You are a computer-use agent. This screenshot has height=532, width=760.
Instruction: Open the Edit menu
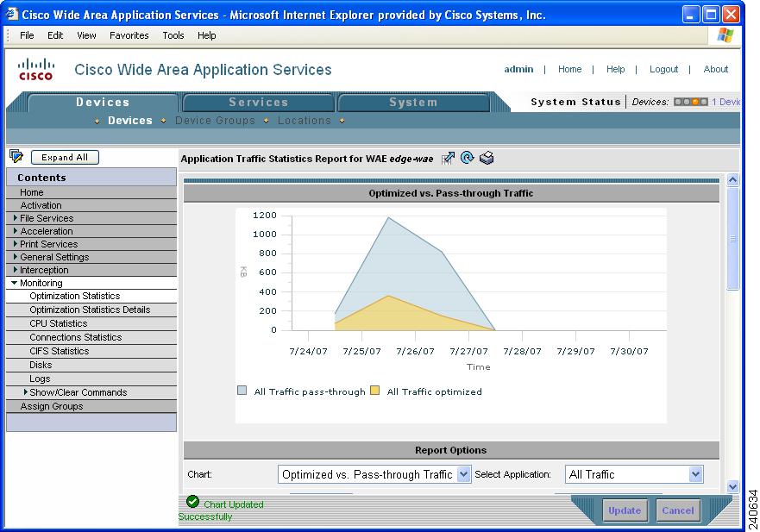tap(55, 35)
